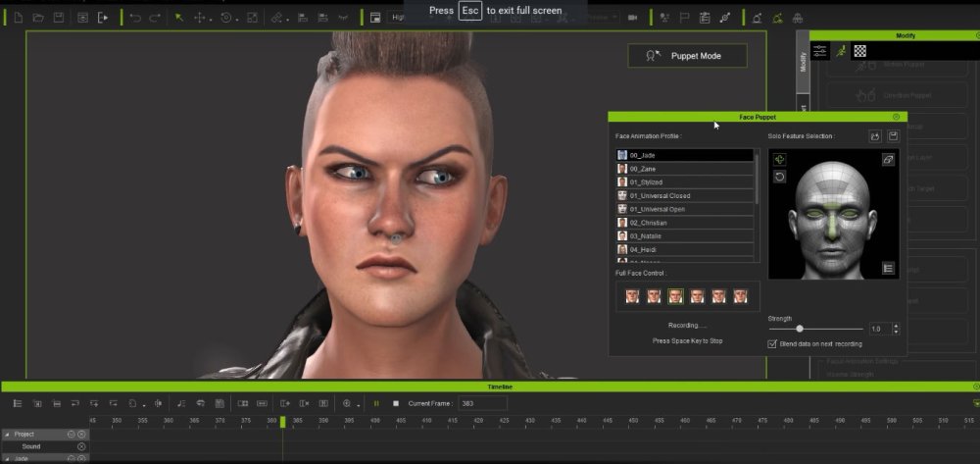Choose the Scale tool in top toolbar
This screenshot has height=464, width=980.
(252, 18)
